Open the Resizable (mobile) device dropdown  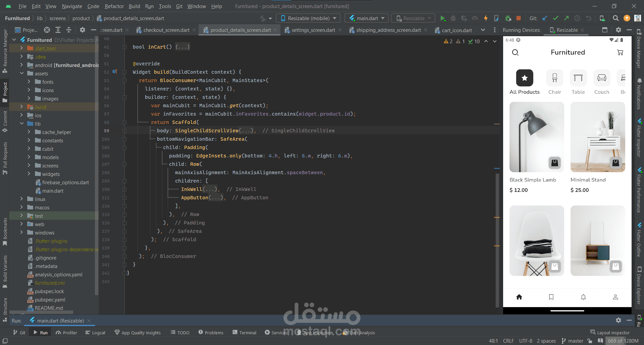[308, 18]
